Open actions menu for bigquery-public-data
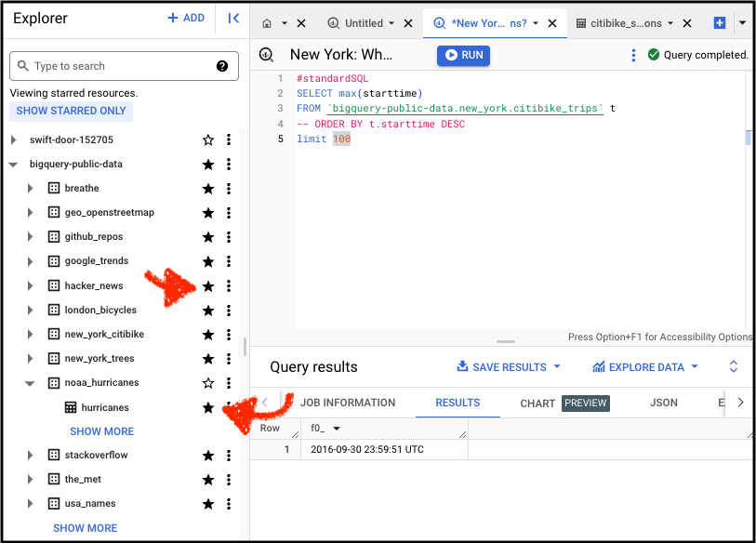This screenshot has height=543, width=756. click(x=229, y=164)
